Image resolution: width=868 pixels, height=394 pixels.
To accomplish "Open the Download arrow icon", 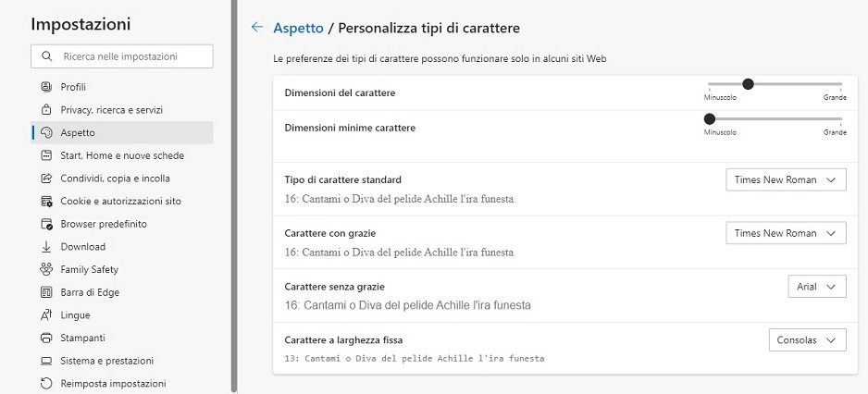I will (x=46, y=247).
